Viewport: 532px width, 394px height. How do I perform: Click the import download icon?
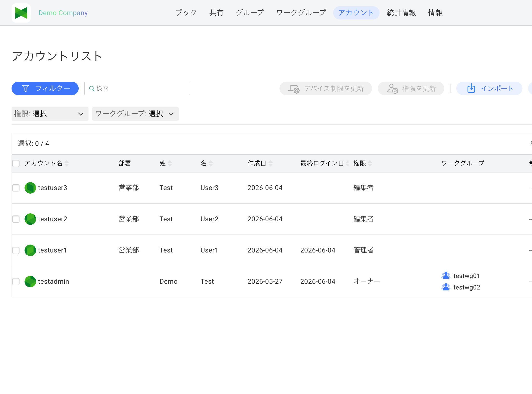pos(471,88)
